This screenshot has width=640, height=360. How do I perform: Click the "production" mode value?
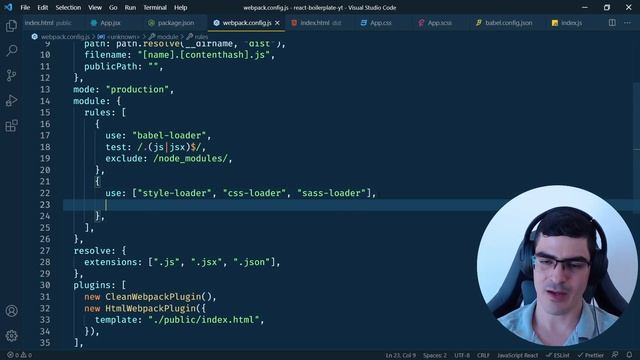click(137, 89)
